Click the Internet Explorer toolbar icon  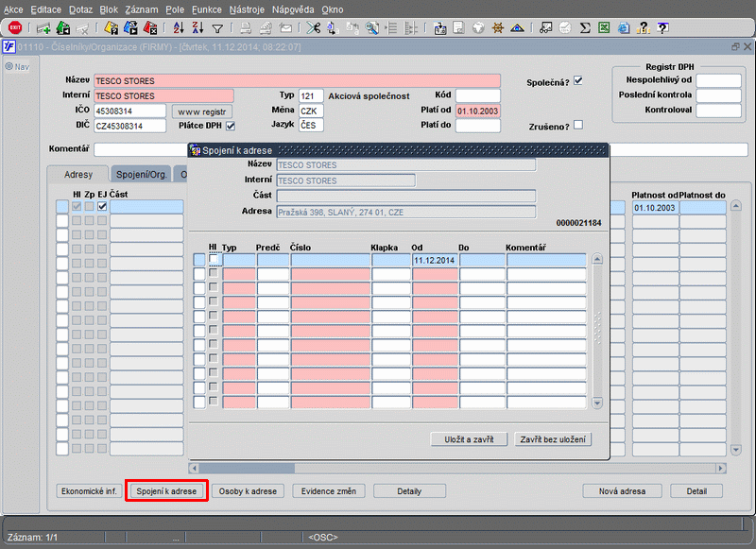coord(624,28)
